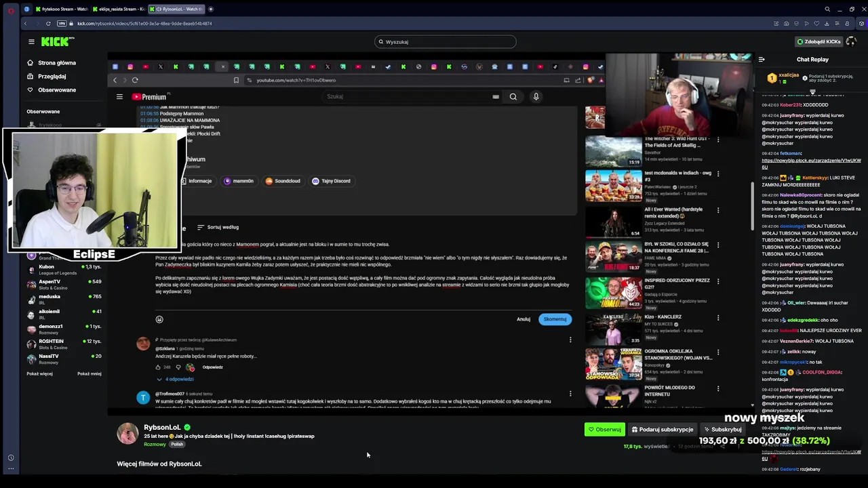868x488 pixels.
Task: Click the Subskrybuj button
Action: pyautogui.click(x=723, y=429)
